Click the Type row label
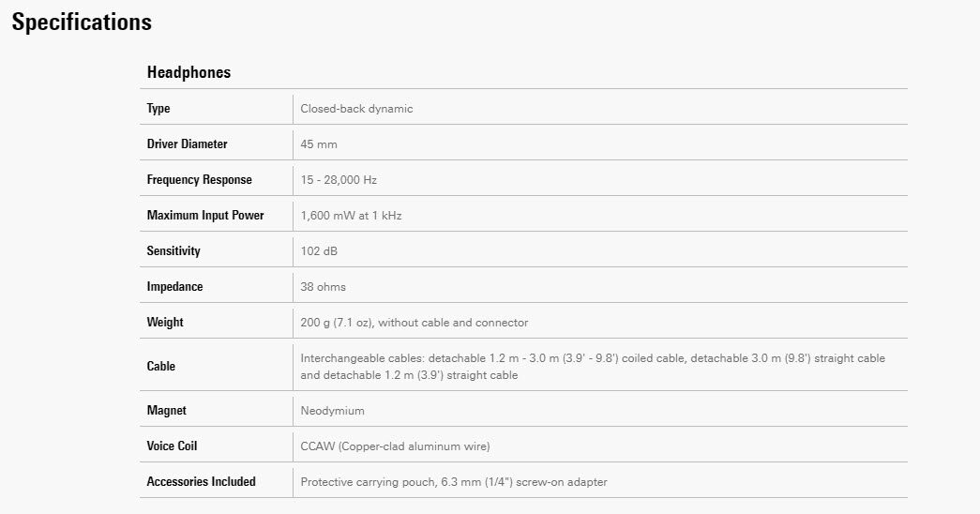The height and width of the screenshot is (514, 980). coord(158,109)
